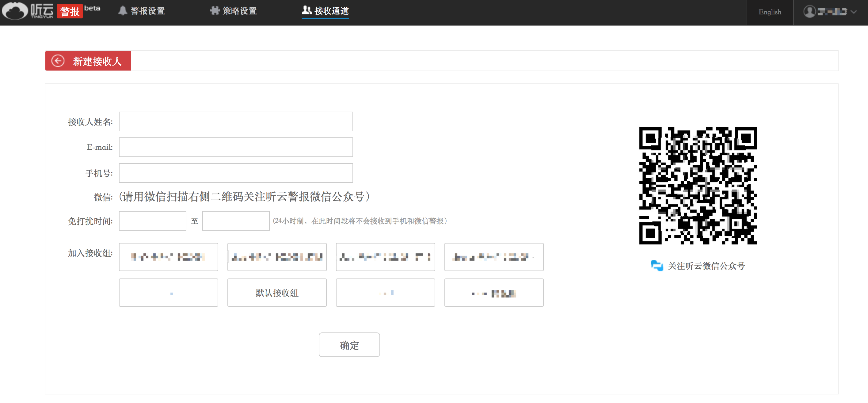Click the user avatar icon

pyautogui.click(x=809, y=12)
